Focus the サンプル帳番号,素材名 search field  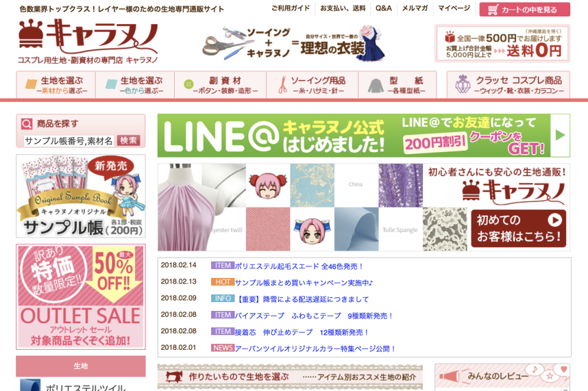[69, 141]
